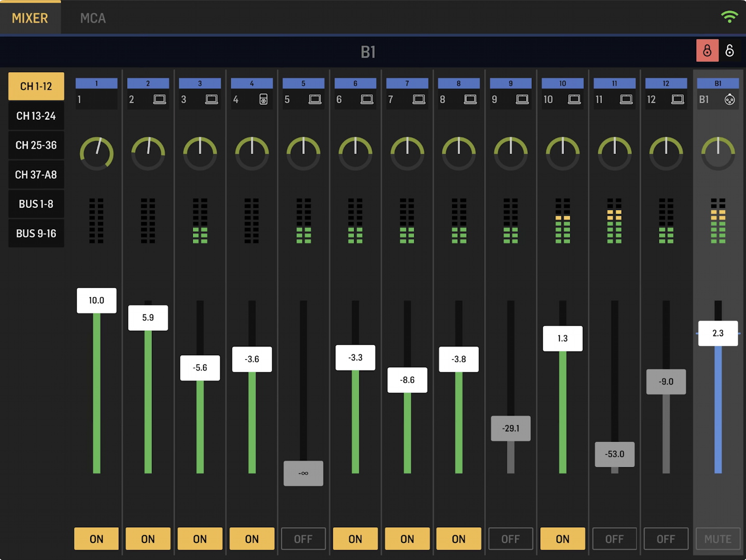
Task: Open the BUS 9-16 bank
Action: click(36, 234)
